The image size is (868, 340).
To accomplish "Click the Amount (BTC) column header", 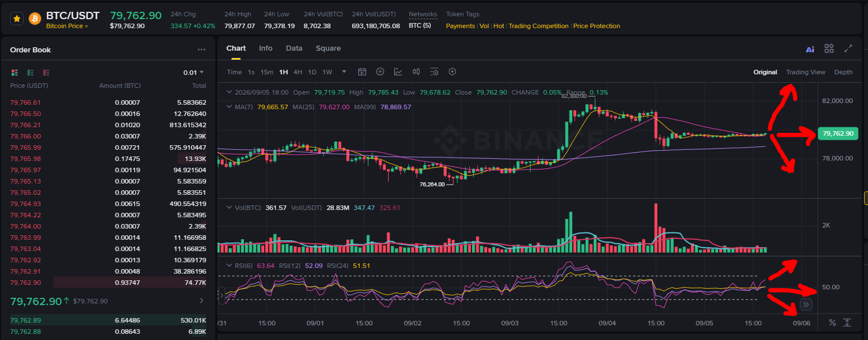I will (x=120, y=86).
